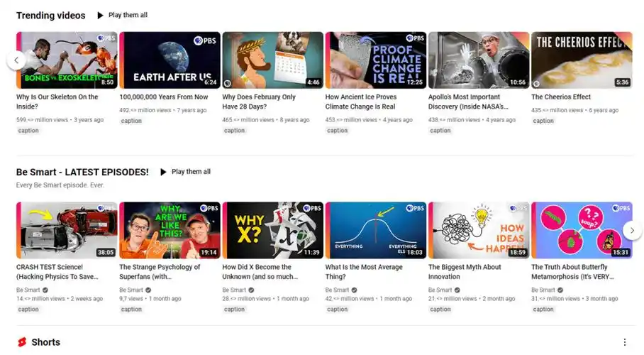Click PBS logo on Earth After Us thumbnail
Image resolution: width=644 pixels, height=355 pixels.
[x=206, y=39]
